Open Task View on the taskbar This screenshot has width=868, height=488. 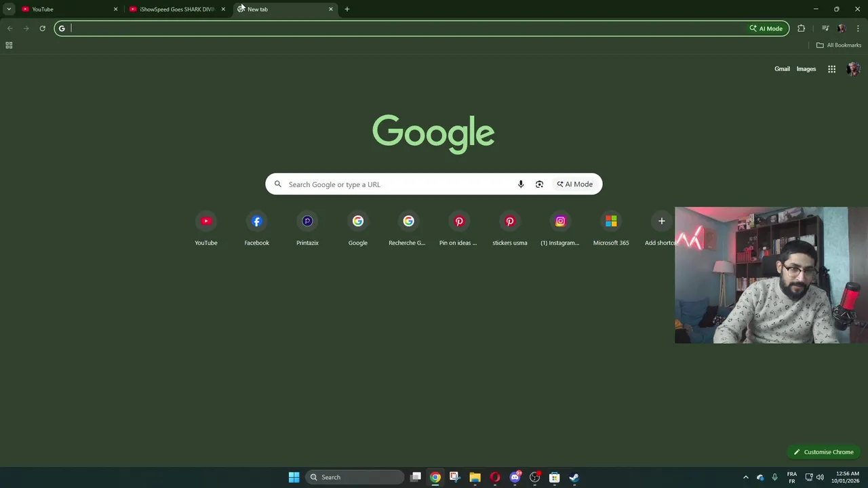416,477
